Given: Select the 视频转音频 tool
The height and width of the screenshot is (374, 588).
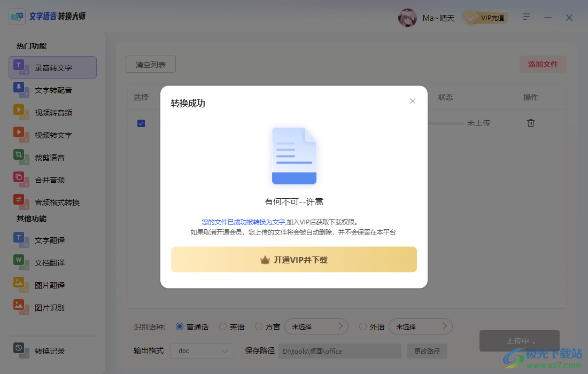Looking at the screenshot, I should pos(52,112).
